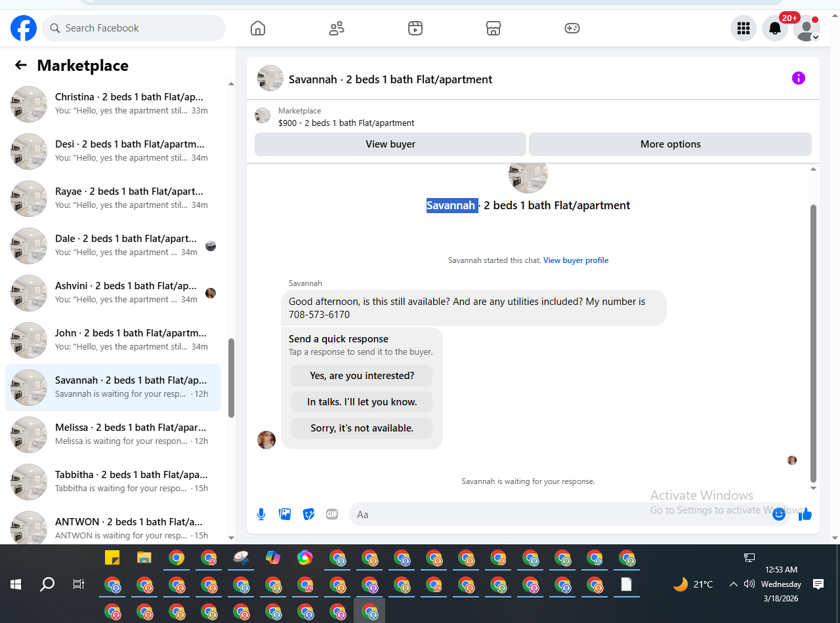Click the chat scrollbar down arrow
Screen dimensions: 840x623
(814, 488)
